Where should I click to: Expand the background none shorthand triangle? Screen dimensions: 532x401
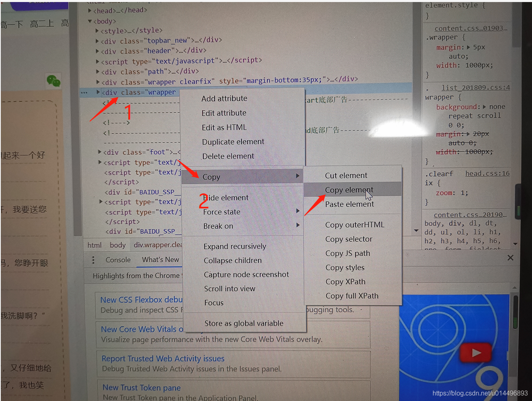484,107
